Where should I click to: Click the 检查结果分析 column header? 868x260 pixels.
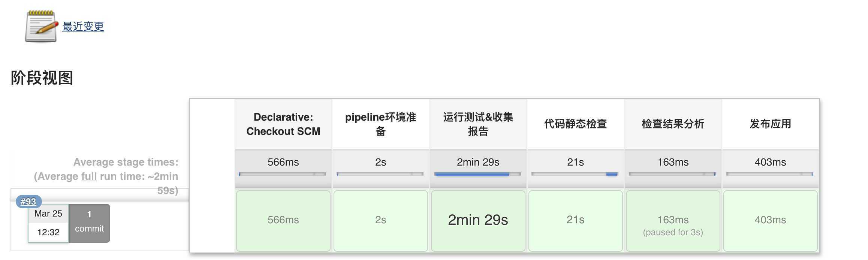673,124
